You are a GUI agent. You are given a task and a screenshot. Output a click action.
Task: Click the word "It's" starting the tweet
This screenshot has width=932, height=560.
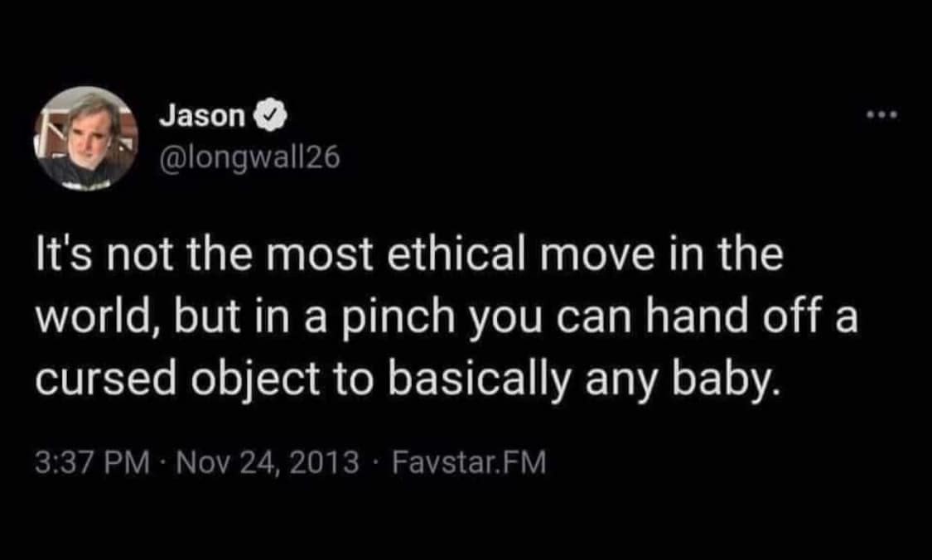63,255
